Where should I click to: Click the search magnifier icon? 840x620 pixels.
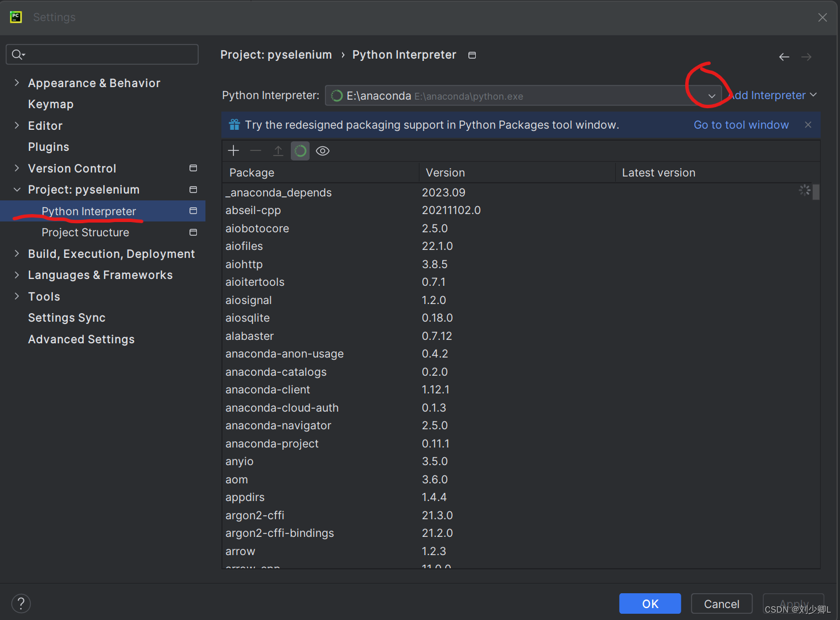18,55
